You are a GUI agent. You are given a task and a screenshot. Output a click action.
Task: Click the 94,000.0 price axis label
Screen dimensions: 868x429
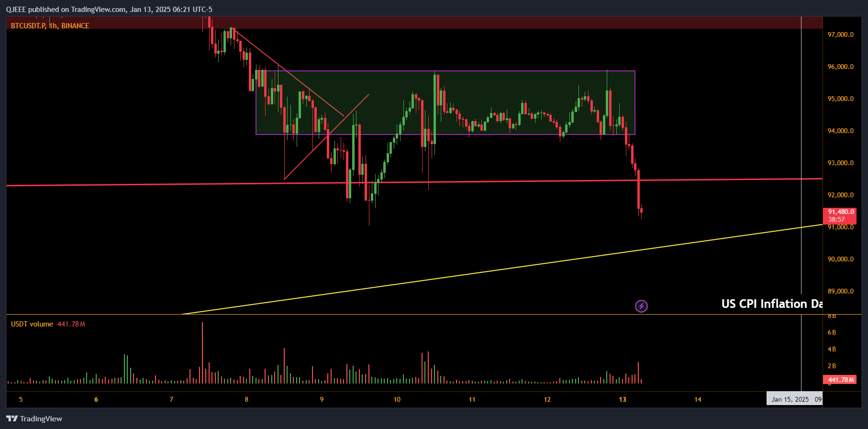pos(841,131)
